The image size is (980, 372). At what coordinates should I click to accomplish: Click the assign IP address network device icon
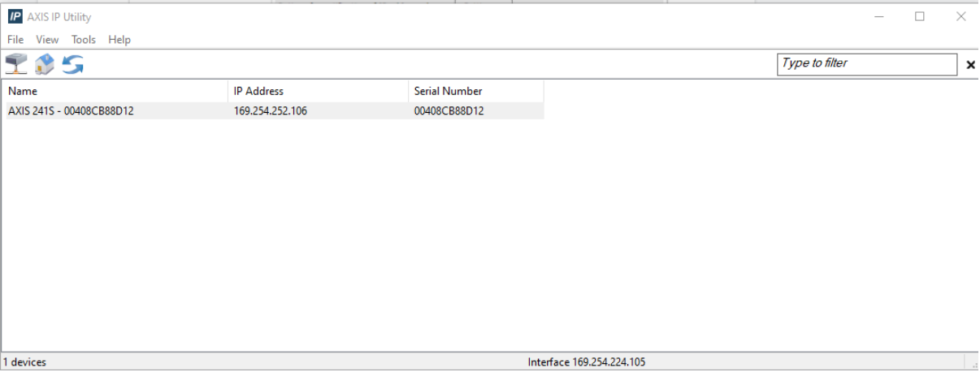[x=16, y=64]
